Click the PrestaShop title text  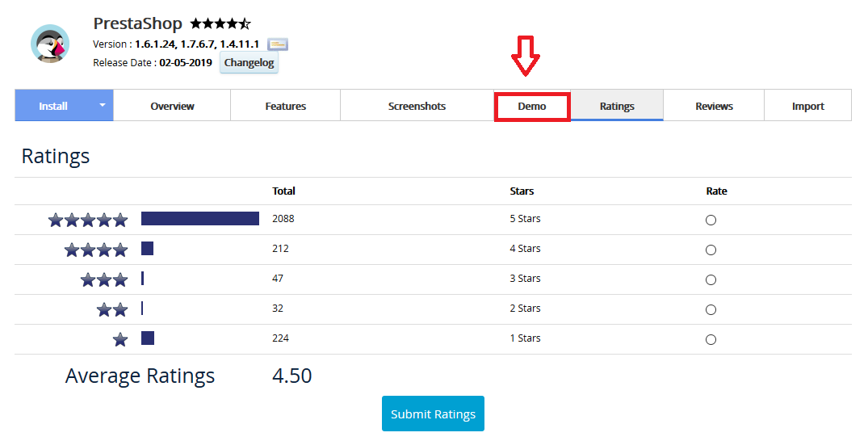point(138,23)
